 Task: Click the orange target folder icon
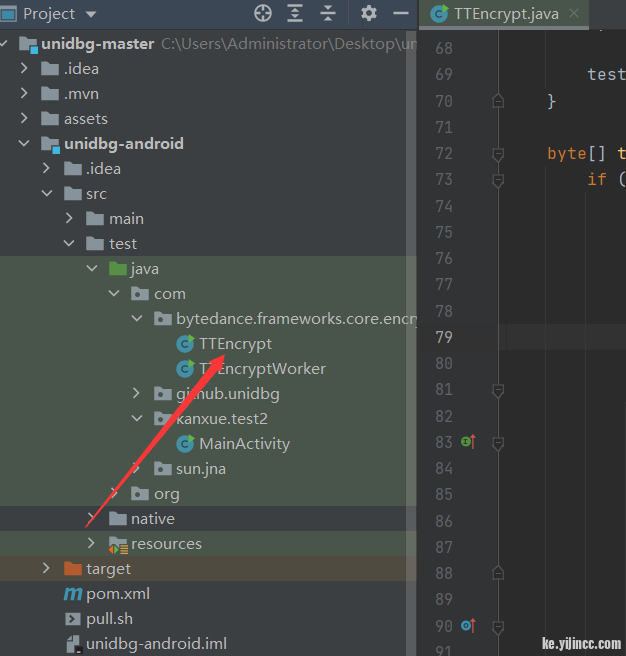point(73,568)
